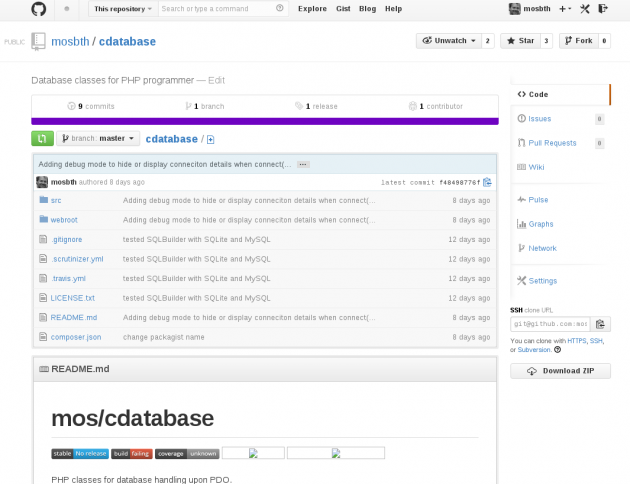This screenshot has height=484, width=630.
Task: Select the Code tab in sidebar
Action: coord(560,94)
